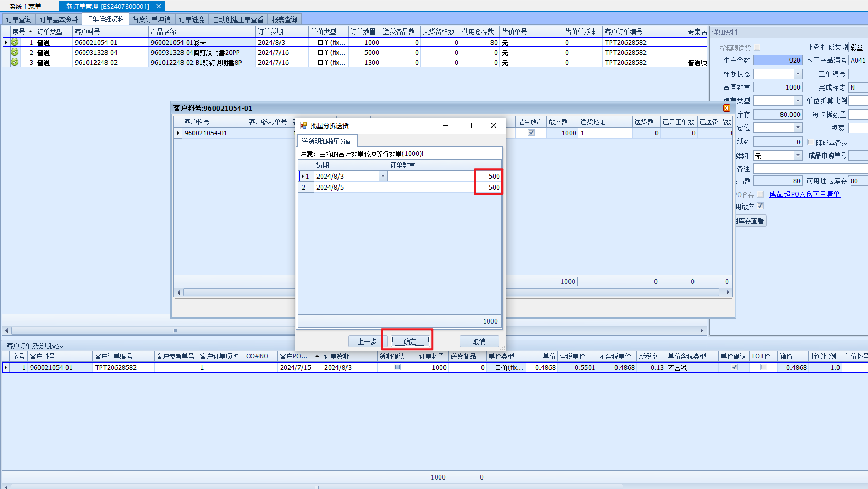Click the 合同数量 field showing 1000
This screenshot has height=489, width=868.
point(778,87)
